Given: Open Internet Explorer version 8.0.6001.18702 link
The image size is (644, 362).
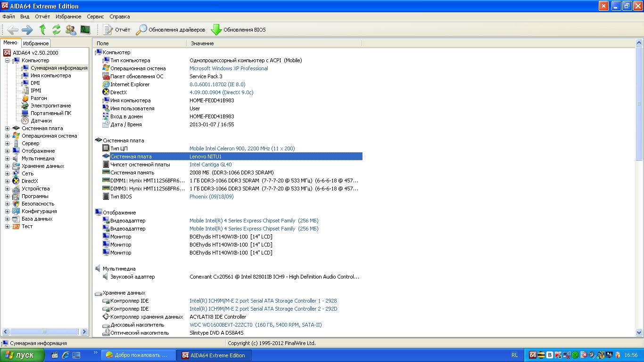Looking at the screenshot, I should pyautogui.click(x=217, y=84).
